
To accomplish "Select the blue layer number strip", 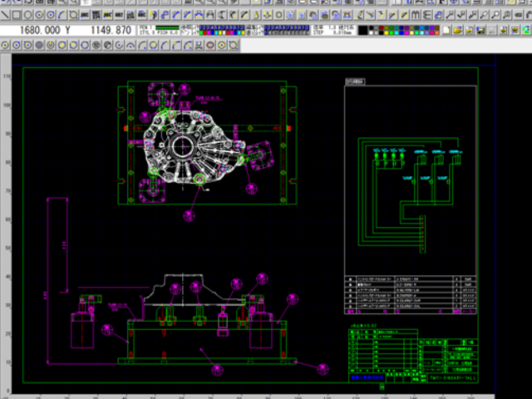I will [287, 28].
